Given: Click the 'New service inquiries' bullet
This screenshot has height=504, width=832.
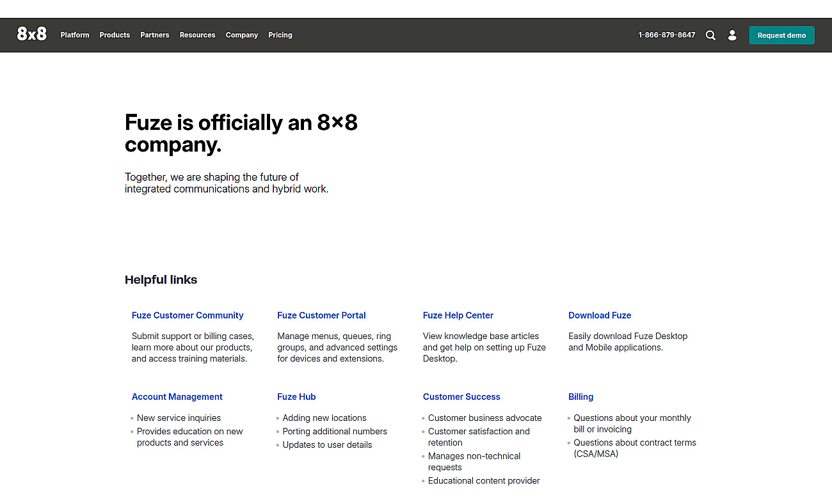Looking at the screenshot, I should (x=179, y=418).
